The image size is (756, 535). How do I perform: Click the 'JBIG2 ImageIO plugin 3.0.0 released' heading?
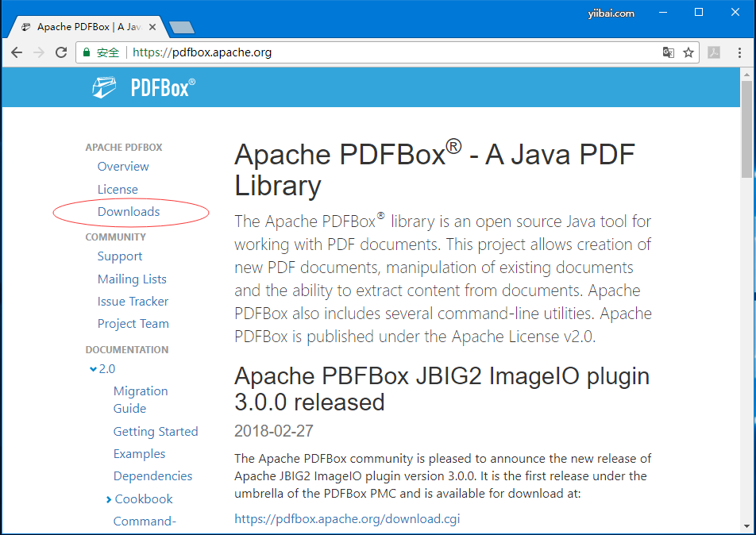[x=442, y=389]
